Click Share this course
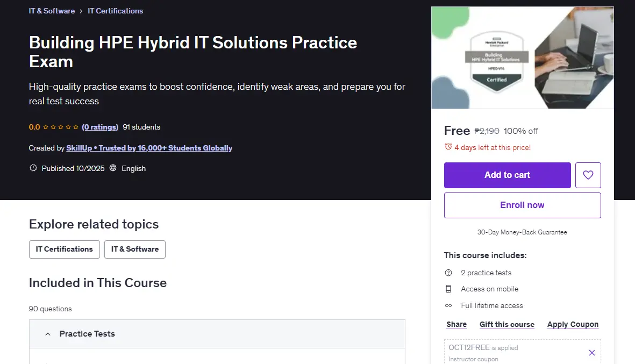Viewport: 635px width, 364px height. pyautogui.click(x=456, y=324)
